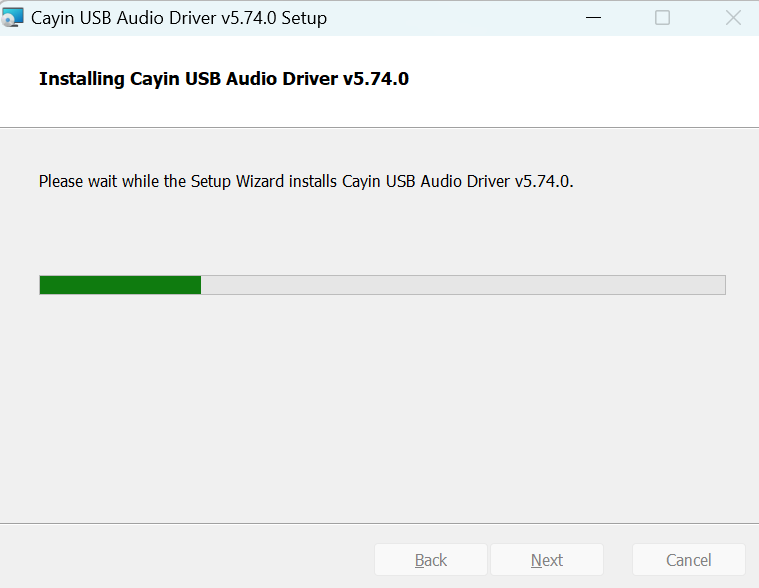Click the divider line beneath the header banner
The width and height of the screenshot is (759, 588).
click(x=380, y=127)
